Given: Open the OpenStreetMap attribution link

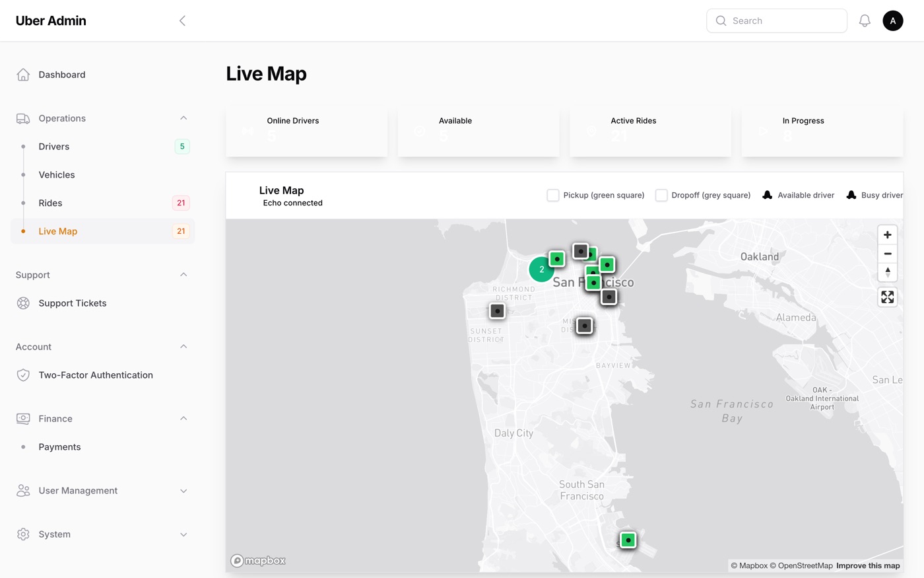Looking at the screenshot, I should pos(801,565).
